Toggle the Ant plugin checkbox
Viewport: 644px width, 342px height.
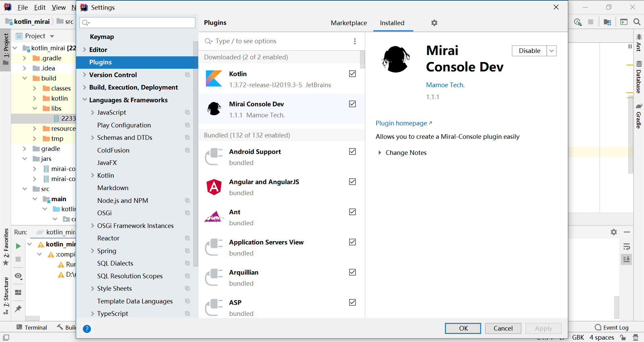coord(353,212)
